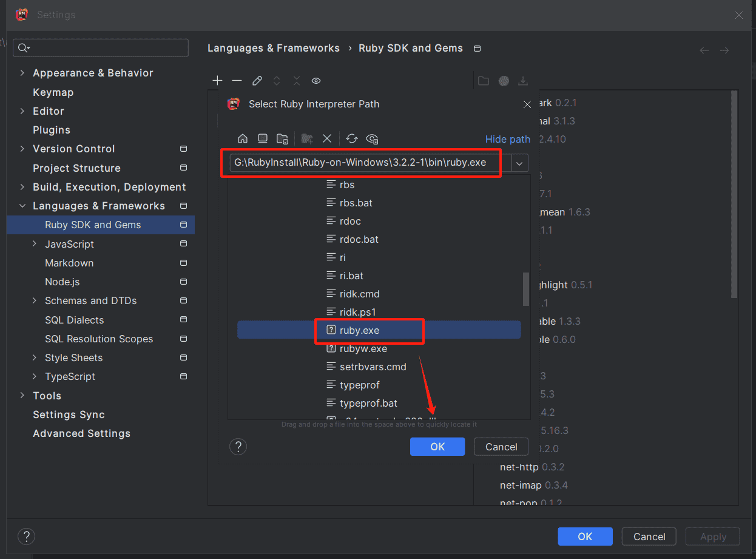Click the file list scrollbar in dialog
Viewport: 756px width, 559px height.
526,289
